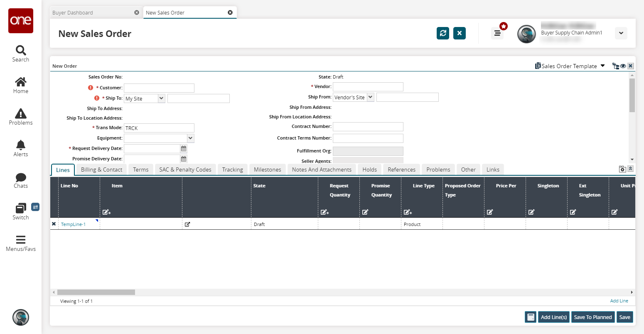The height and width of the screenshot is (334, 644).
Task: Click the horizontal scrollbar under lines grid
Action: pos(96,292)
